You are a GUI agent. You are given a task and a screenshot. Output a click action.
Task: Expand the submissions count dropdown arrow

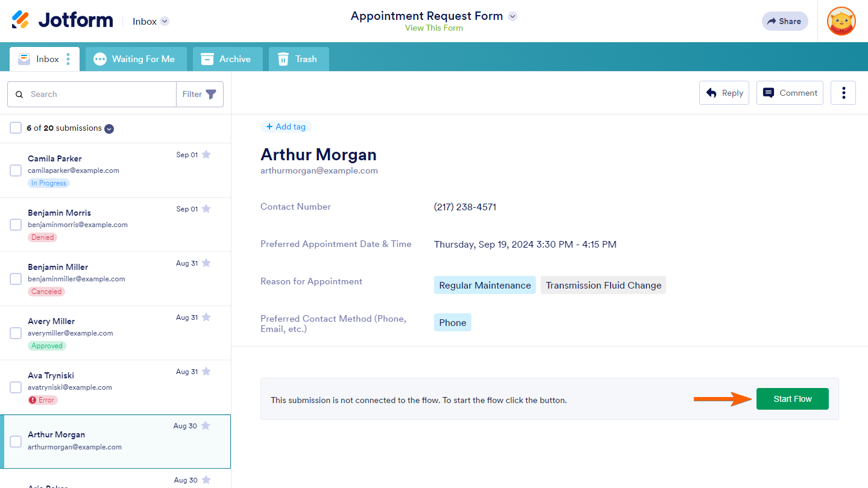click(x=109, y=128)
